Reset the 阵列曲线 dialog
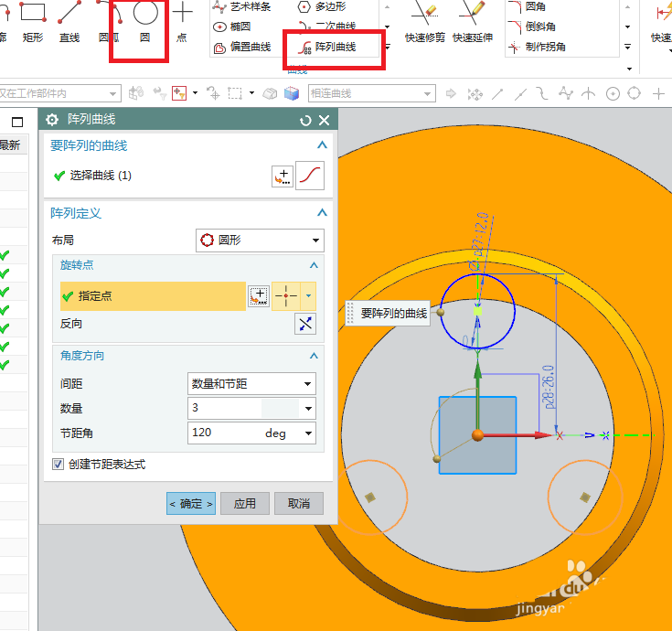The height and width of the screenshot is (631, 672). click(x=305, y=121)
